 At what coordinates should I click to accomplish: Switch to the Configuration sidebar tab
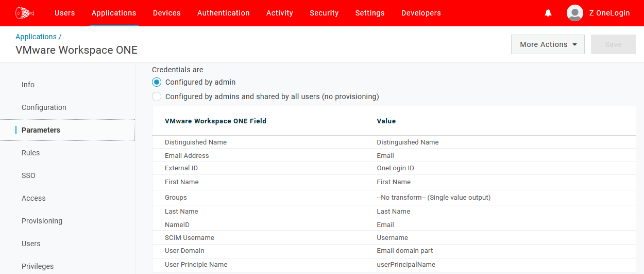tap(44, 107)
